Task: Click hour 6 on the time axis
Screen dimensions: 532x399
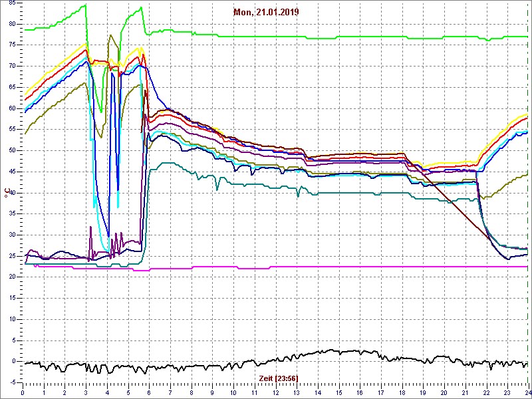Action: click(149, 392)
